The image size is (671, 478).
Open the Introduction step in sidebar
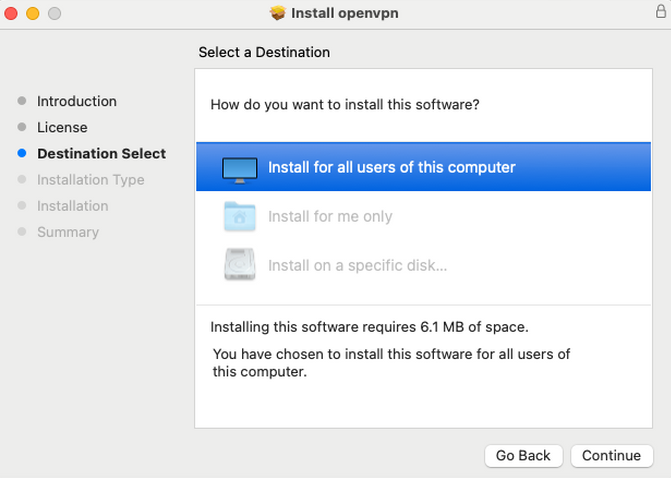(x=77, y=101)
